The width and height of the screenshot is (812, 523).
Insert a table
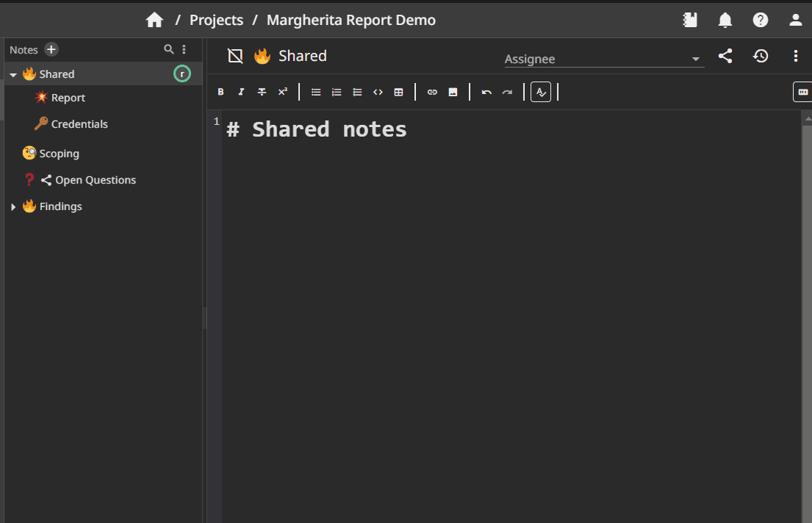[399, 92]
